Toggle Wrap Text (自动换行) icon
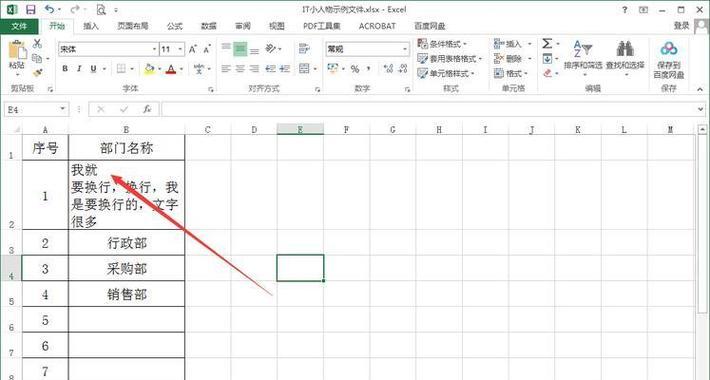The height and width of the screenshot is (380, 710). coord(304,48)
